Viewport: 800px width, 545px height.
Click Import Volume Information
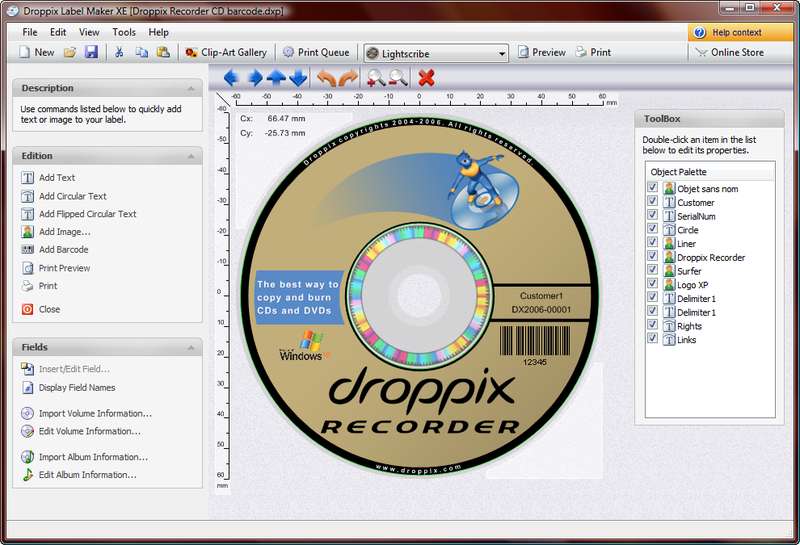pos(86,413)
